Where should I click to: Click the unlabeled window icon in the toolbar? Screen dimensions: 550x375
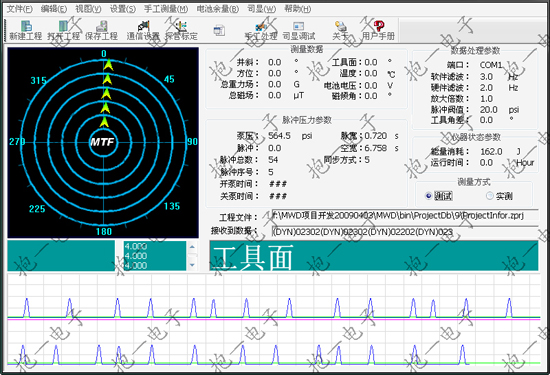pyautogui.click(x=219, y=30)
